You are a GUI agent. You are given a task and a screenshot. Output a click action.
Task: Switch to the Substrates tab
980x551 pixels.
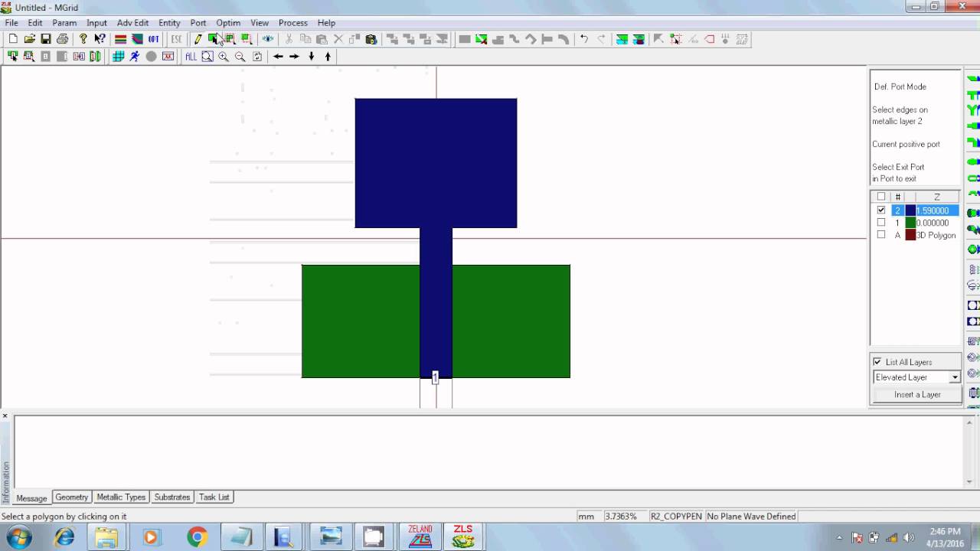tap(172, 497)
